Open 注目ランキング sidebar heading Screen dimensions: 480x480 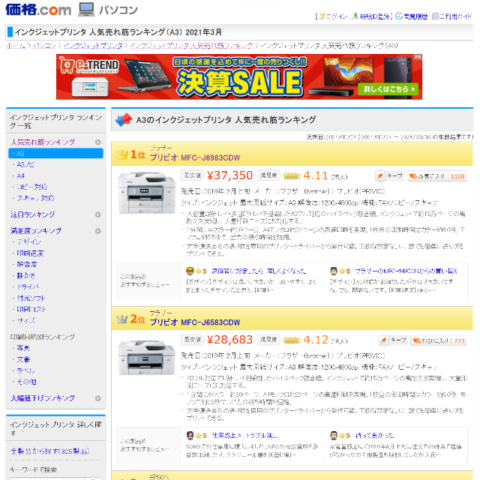(33, 214)
